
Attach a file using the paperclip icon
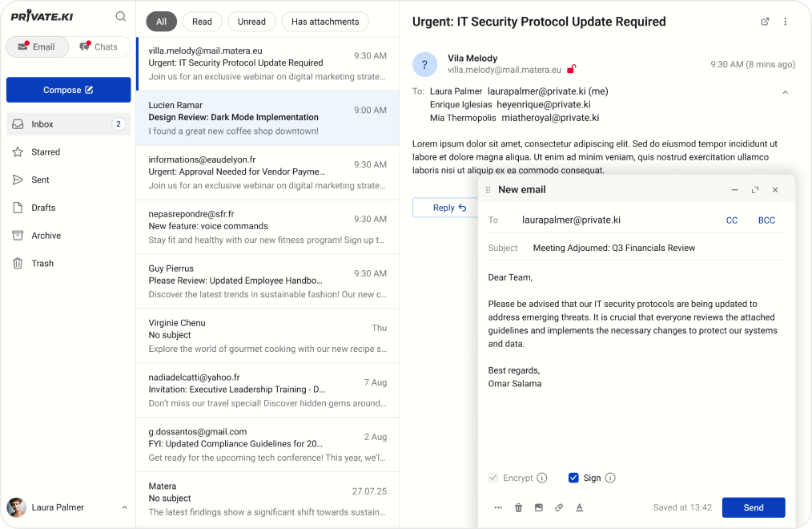(x=559, y=507)
